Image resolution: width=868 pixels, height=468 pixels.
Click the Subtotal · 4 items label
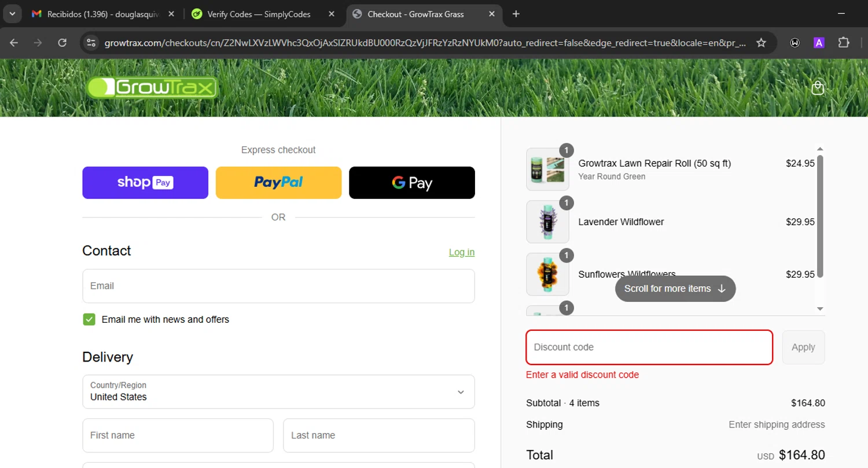click(562, 403)
